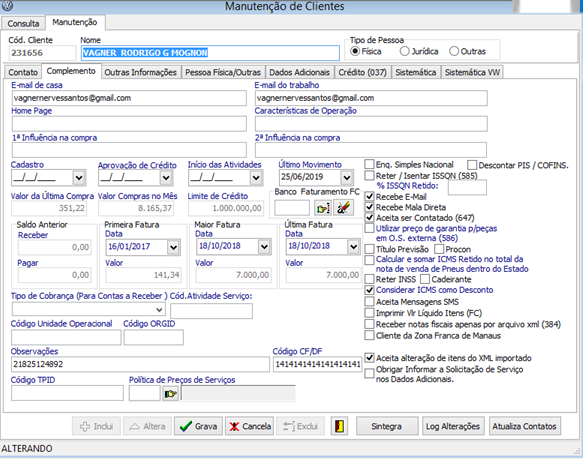
Task: Uncheck Aceita alteração de itens do XML
Action: (369, 358)
